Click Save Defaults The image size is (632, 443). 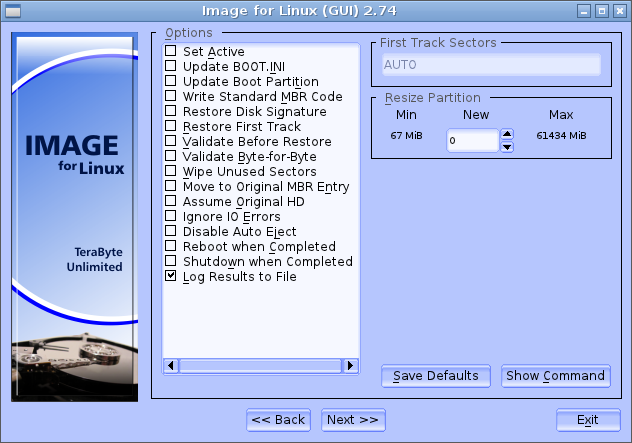[x=436, y=376]
